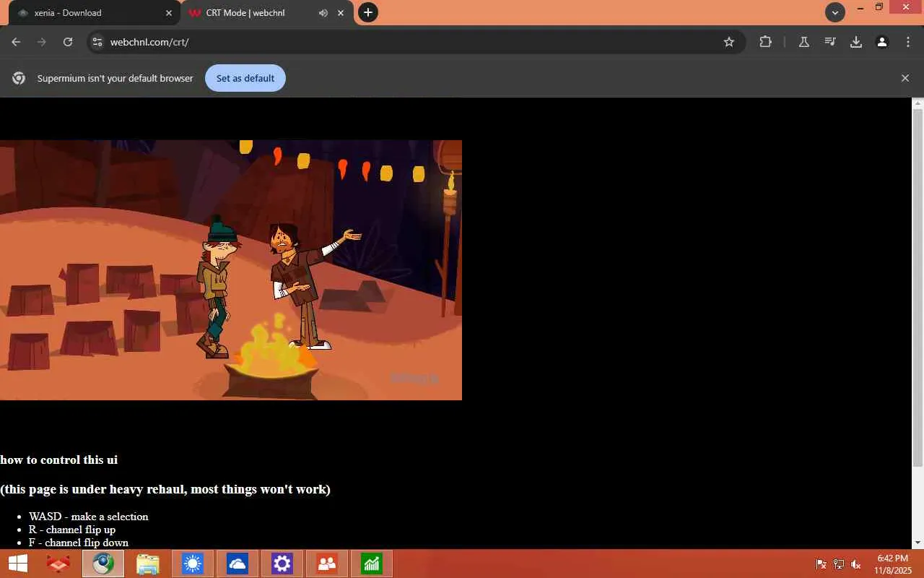The image size is (924, 578).
Task: Open the Windows Start menu
Action: tap(17, 564)
